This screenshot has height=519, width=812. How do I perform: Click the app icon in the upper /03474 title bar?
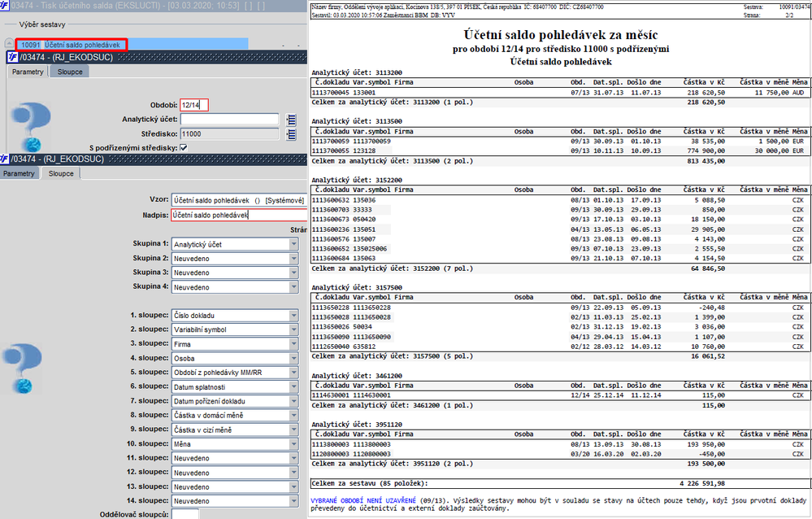12,57
